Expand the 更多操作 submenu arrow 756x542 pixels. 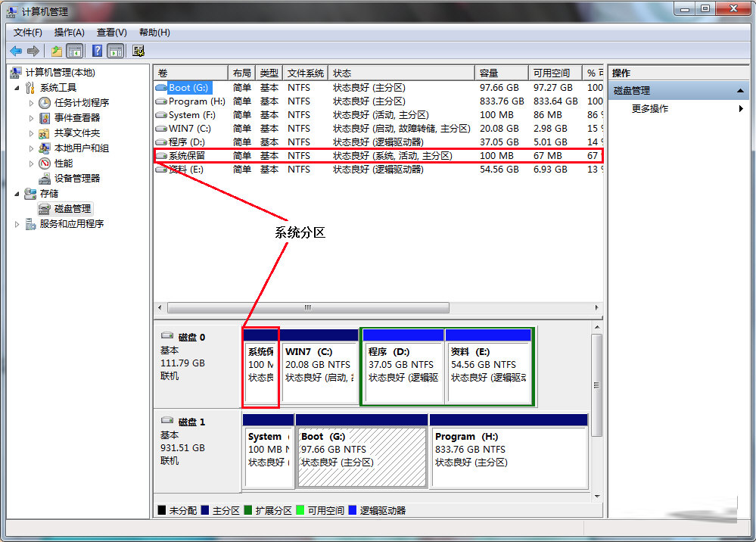pos(741,109)
